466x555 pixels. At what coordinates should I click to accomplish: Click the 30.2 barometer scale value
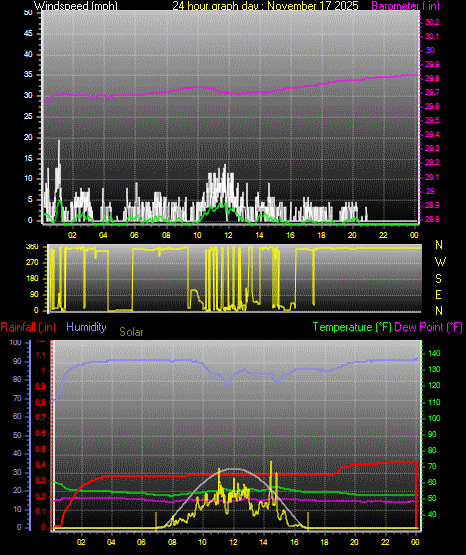(432, 22)
